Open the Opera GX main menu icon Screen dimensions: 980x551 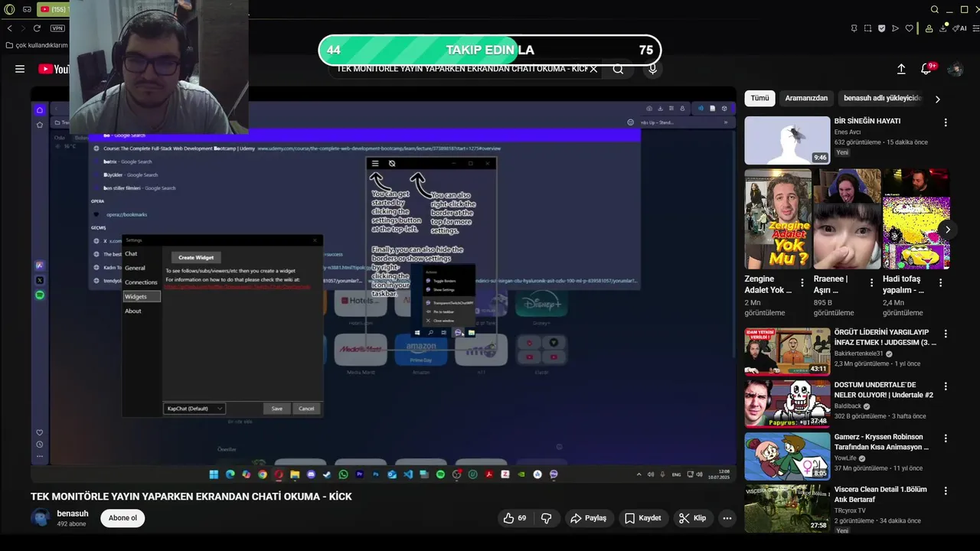click(x=9, y=9)
